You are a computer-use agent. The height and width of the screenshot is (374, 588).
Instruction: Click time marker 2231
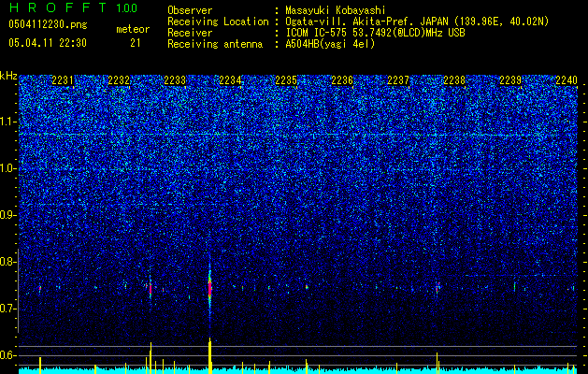click(63, 80)
